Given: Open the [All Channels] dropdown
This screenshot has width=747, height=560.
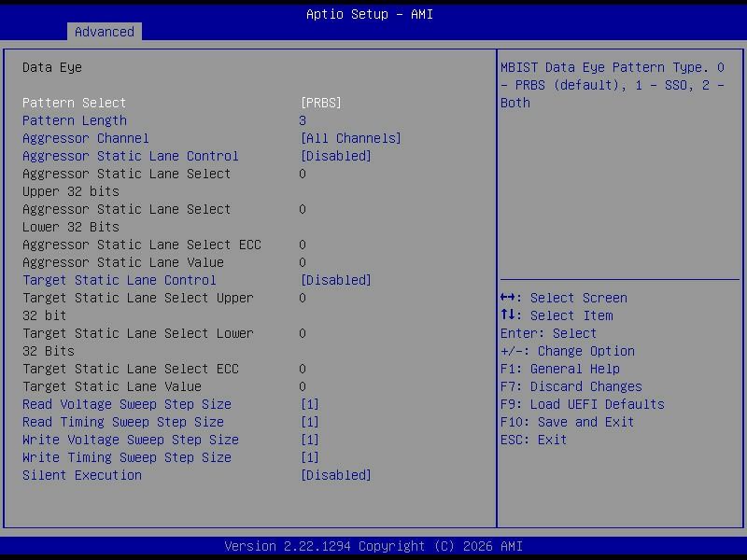Looking at the screenshot, I should click(x=351, y=138).
